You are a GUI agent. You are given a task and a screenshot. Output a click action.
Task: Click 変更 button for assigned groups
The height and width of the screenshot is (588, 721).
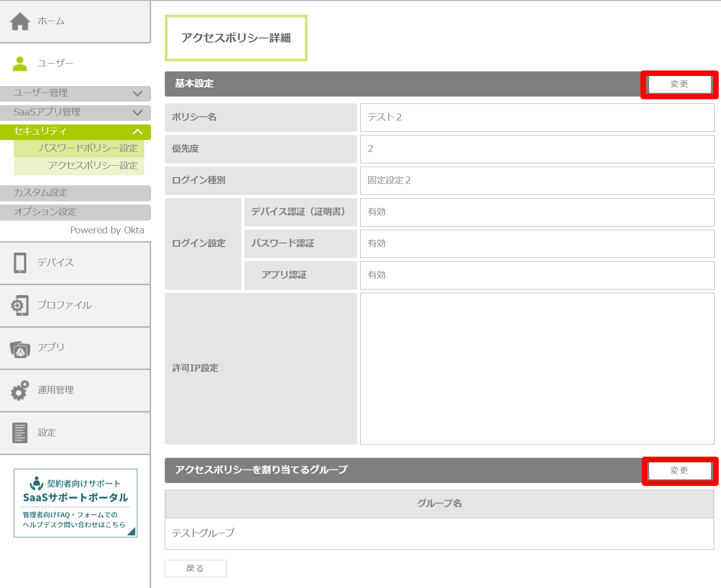pos(679,470)
